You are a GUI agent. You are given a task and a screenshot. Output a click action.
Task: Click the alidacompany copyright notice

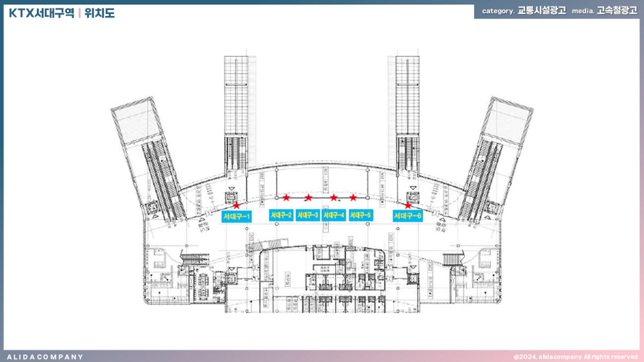pos(575,357)
